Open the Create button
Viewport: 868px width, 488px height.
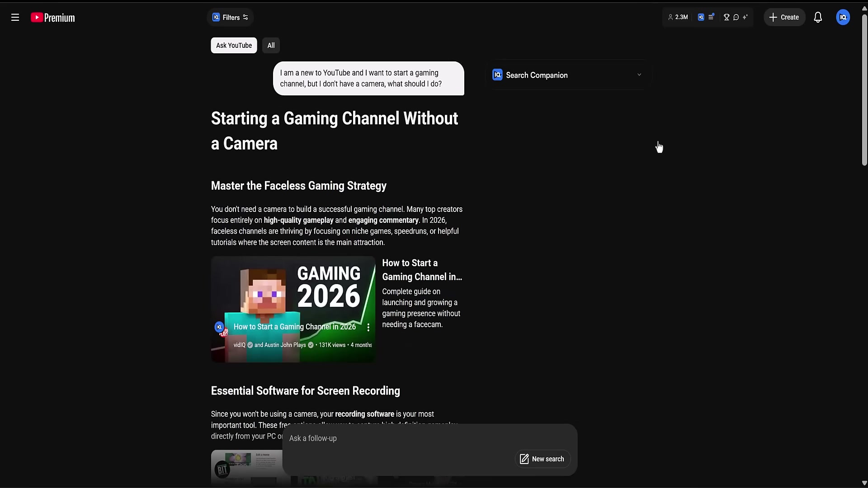784,17
